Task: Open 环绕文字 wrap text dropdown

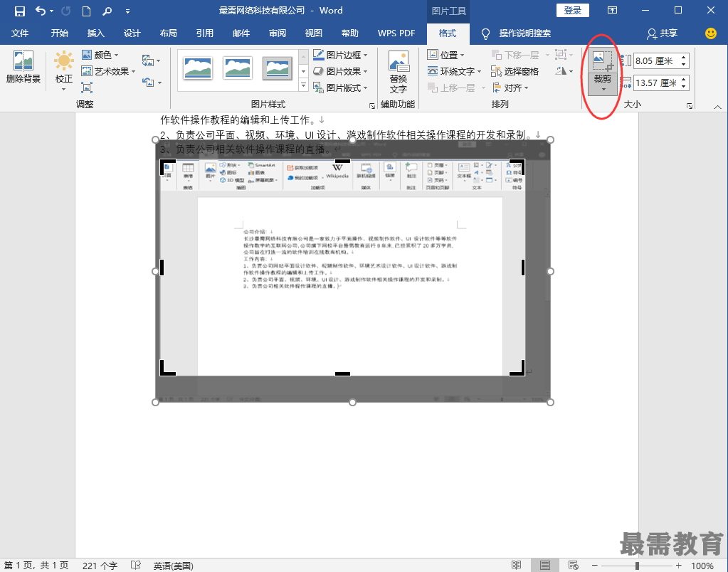Action: click(454, 71)
